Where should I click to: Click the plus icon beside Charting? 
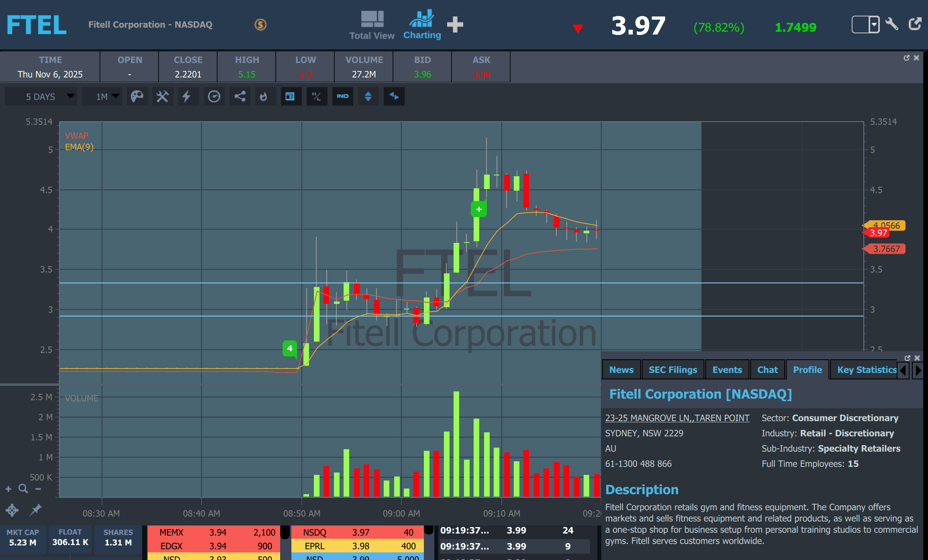click(455, 24)
